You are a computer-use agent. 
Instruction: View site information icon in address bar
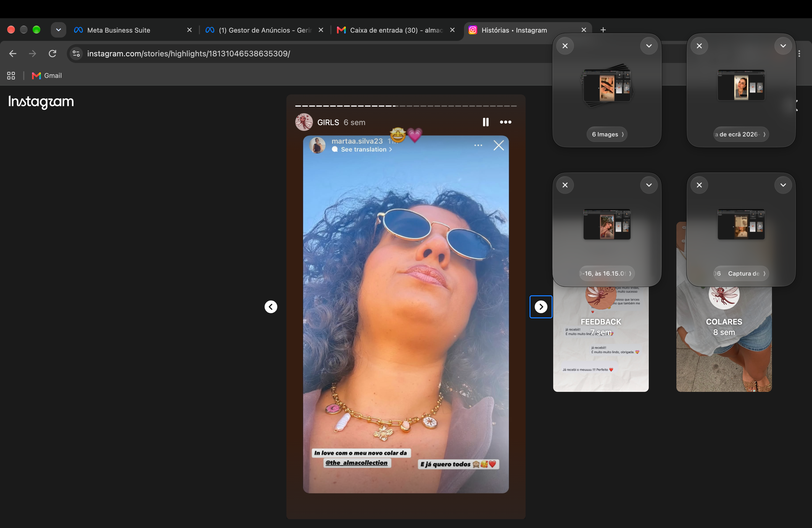tap(77, 54)
